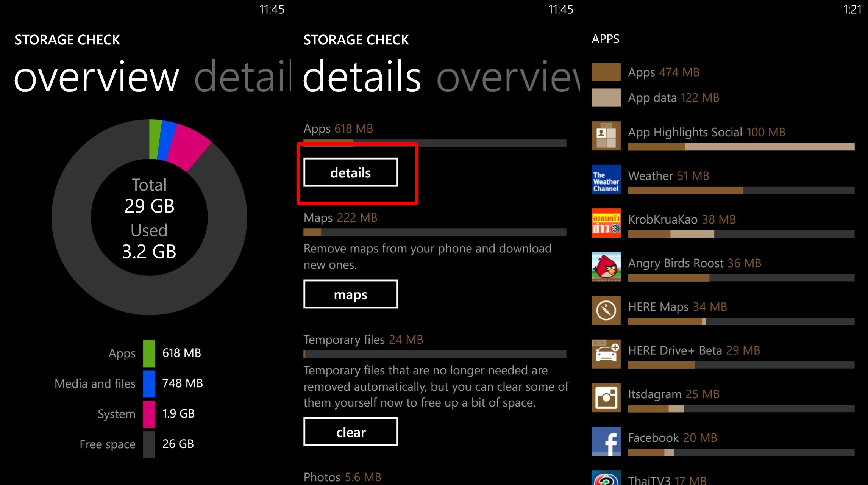Select the Itsdagram camera icon

pyautogui.click(x=606, y=397)
